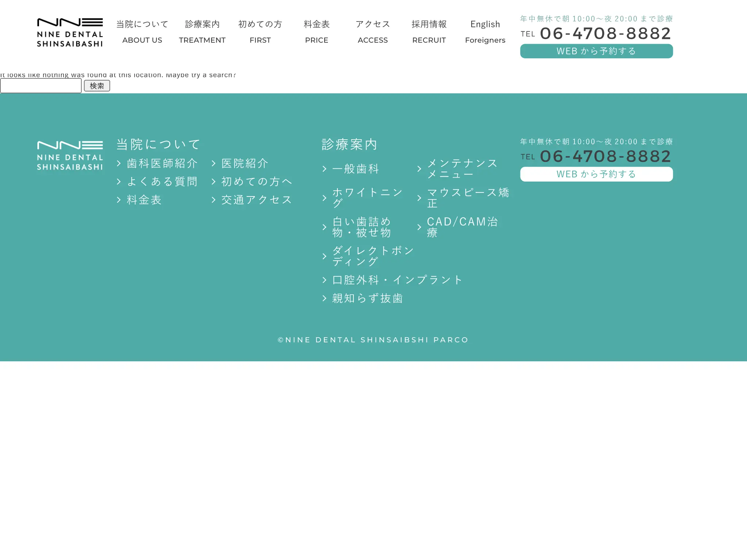Screen dimensions: 747x560
Task: Click the 検索 search button
Action: coord(97,86)
